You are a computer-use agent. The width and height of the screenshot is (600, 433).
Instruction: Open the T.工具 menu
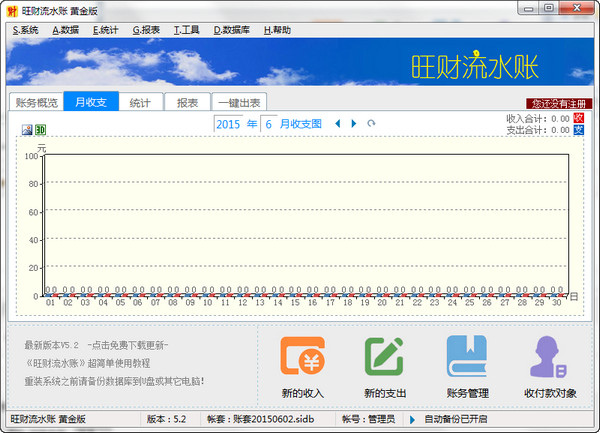(x=186, y=30)
